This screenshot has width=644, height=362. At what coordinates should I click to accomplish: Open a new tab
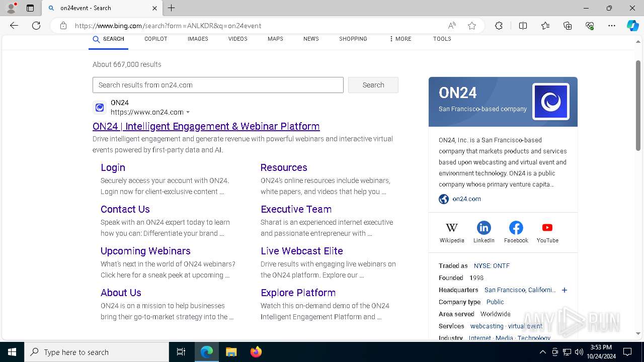pyautogui.click(x=172, y=8)
